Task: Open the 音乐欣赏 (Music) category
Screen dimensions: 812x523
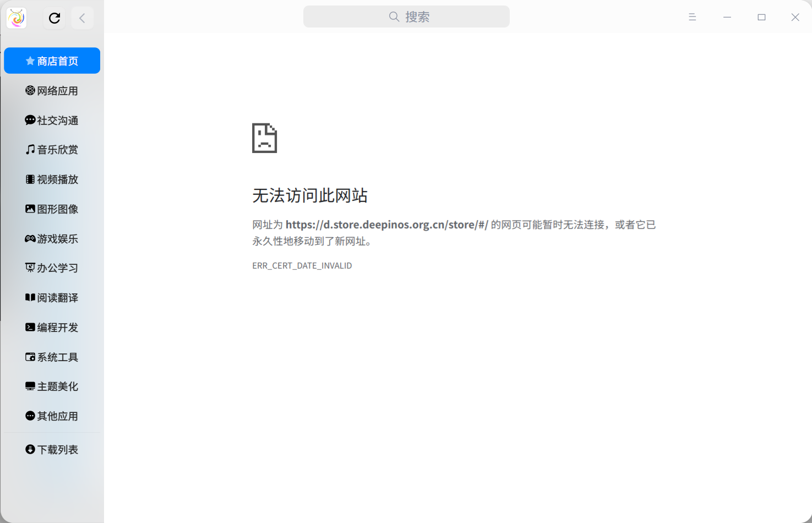Action: 52,149
